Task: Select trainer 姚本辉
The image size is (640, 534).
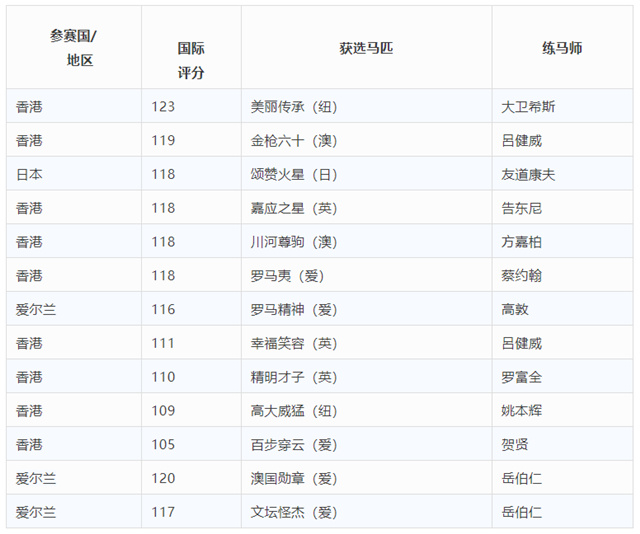Action: [x=522, y=411]
